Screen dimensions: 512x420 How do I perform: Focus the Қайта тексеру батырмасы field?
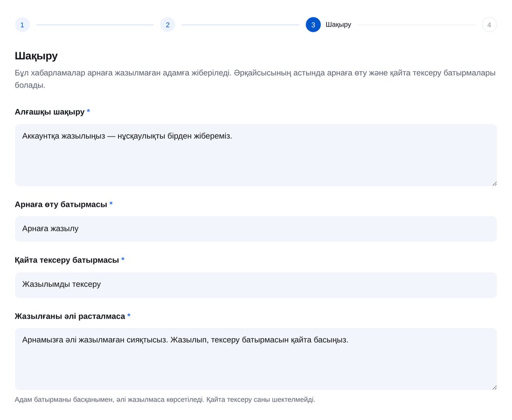tap(256, 285)
